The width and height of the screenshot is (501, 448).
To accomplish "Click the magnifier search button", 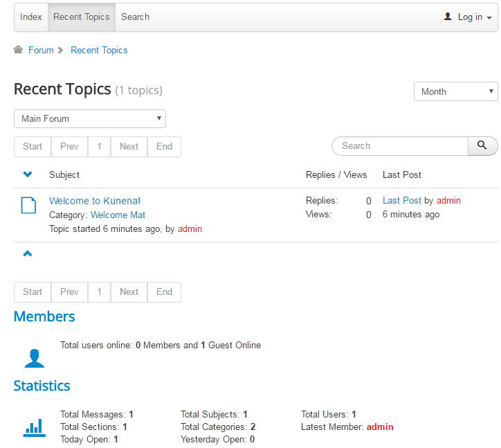I will click(482, 146).
